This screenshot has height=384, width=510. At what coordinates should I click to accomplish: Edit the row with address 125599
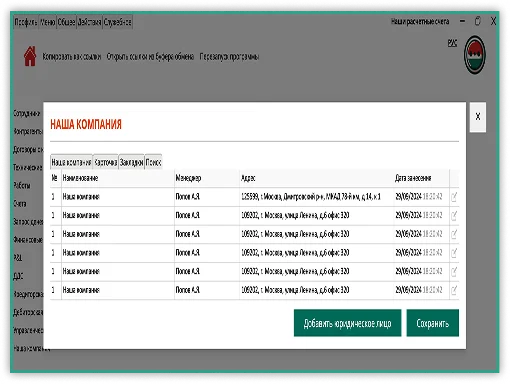(x=454, y=197)
